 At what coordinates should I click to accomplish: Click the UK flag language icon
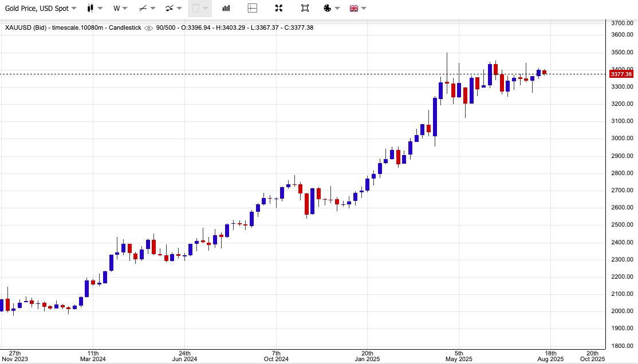[x=353, y=8]
